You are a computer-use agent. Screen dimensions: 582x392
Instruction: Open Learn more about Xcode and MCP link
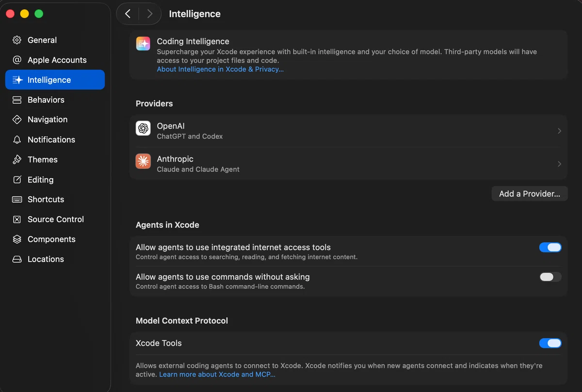pos(217,375)
